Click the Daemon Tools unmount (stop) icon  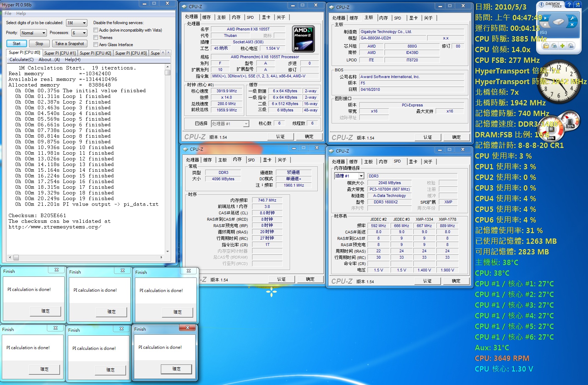pyautogui.click(x=545, y=25)
